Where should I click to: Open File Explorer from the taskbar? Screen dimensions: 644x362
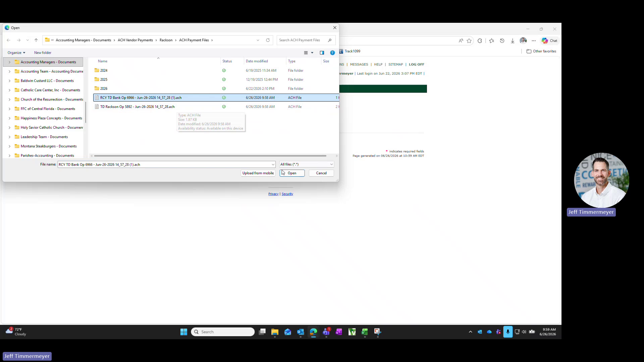coord(275,332)
